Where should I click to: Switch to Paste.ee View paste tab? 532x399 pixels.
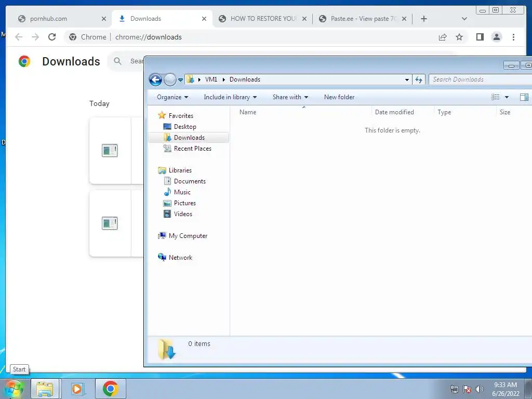pos(363,19)
